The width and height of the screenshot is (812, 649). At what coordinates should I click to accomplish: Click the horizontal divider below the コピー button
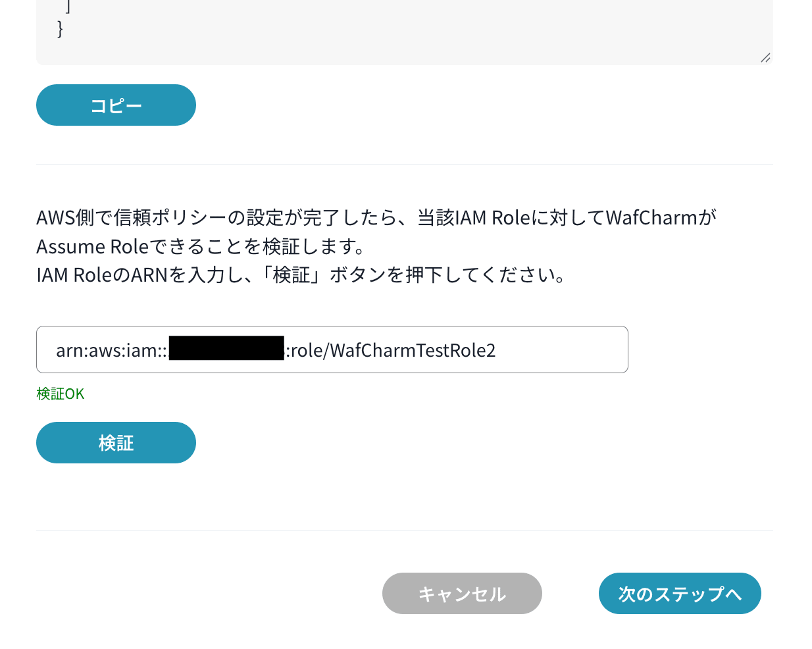[x=404, y=164]
